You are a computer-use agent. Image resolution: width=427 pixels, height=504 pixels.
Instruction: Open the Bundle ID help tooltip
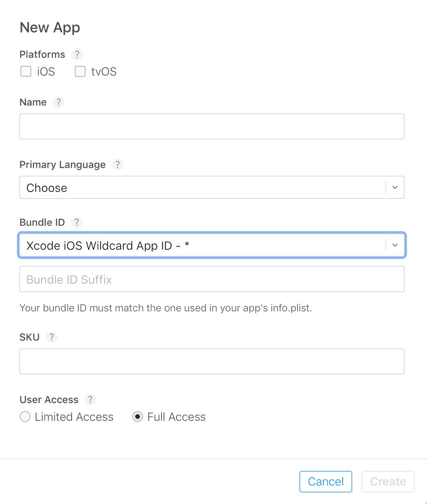[77, 222]
